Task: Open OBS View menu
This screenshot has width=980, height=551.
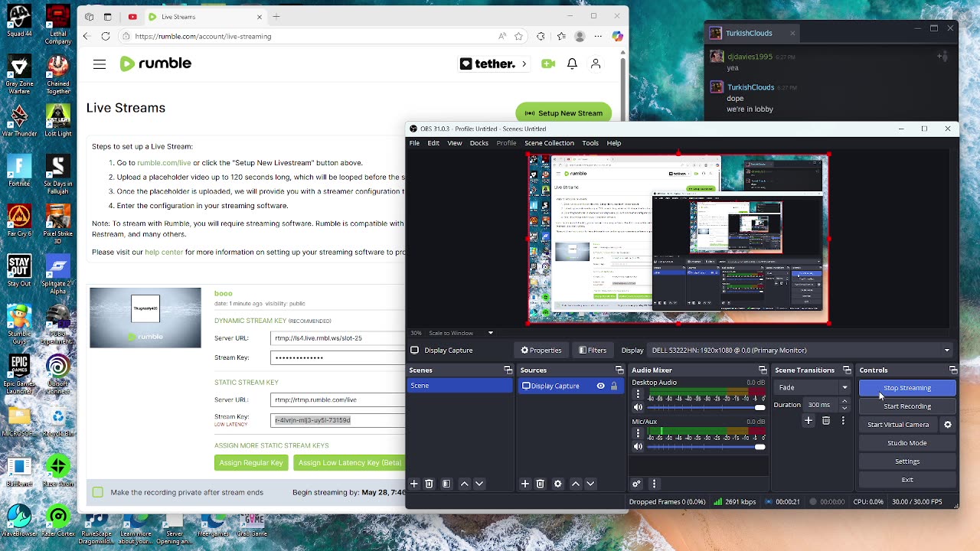Action: pyautogui.click(x=455, y=143)
